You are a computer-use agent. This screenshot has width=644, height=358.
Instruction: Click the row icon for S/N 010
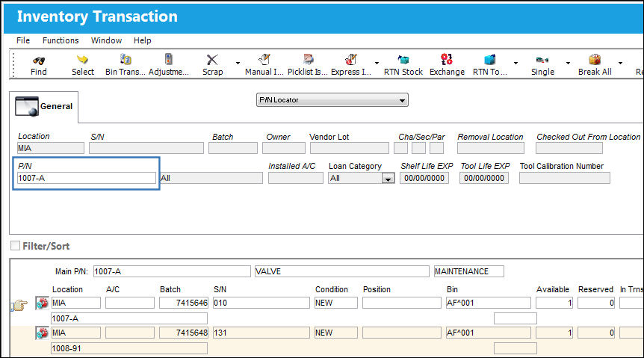tap(42, 303)
